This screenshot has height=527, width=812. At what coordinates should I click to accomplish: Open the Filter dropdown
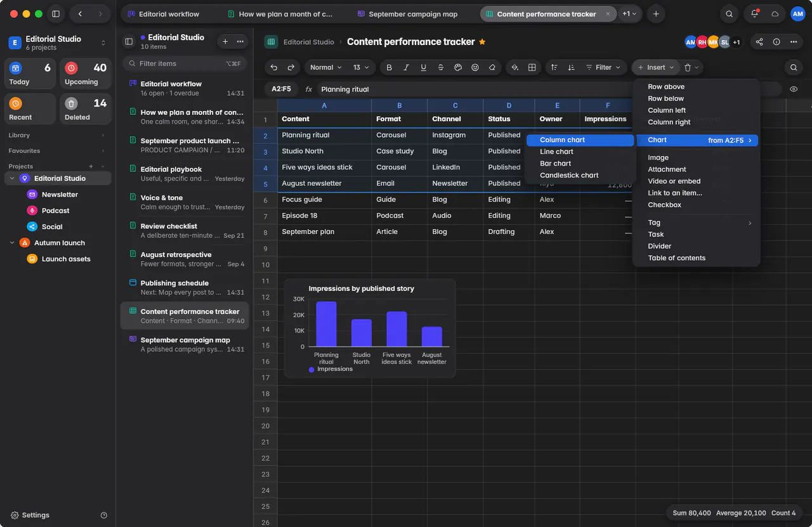(603, 67)
